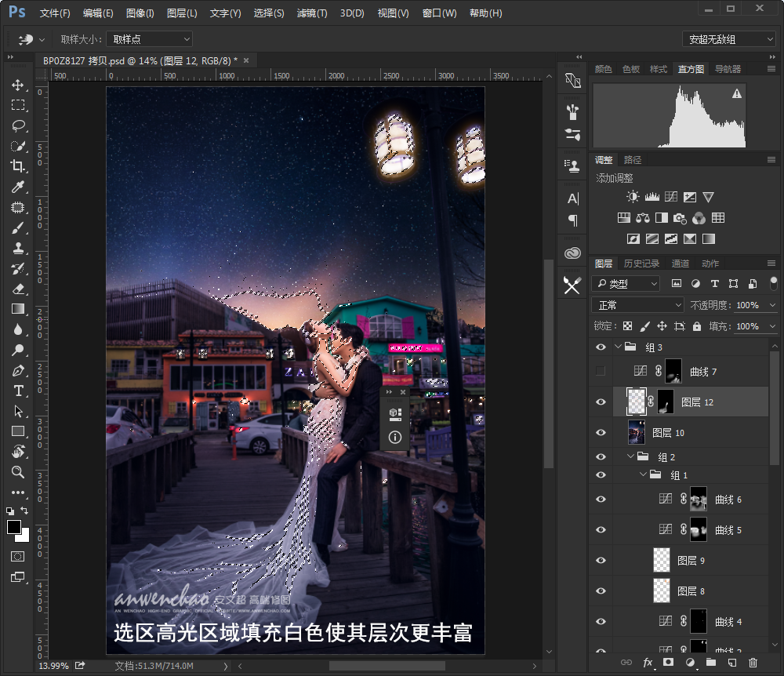Viewport: 784px width, 676px height.
Task: Click the white background color swatch
Action: 24,538
